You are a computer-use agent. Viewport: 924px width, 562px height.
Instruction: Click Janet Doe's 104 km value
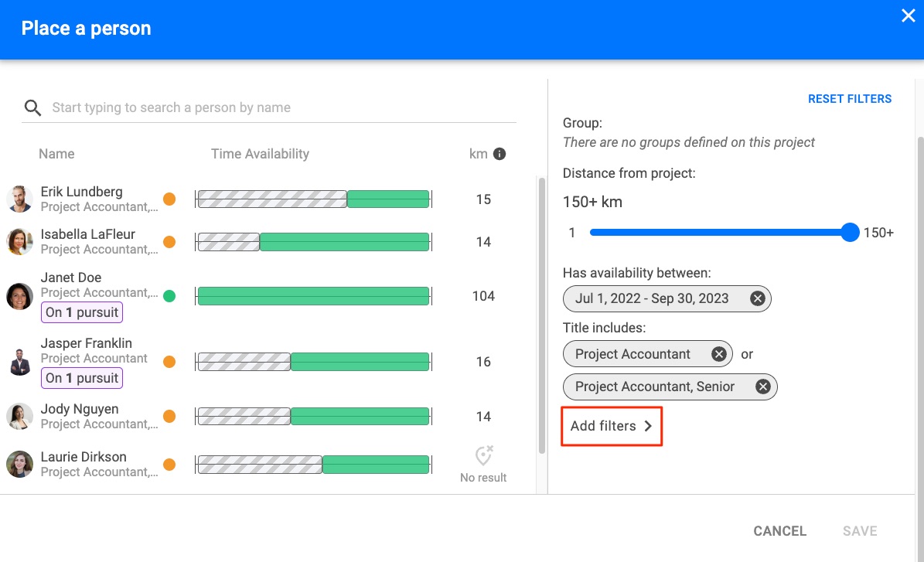click(483, 296)
